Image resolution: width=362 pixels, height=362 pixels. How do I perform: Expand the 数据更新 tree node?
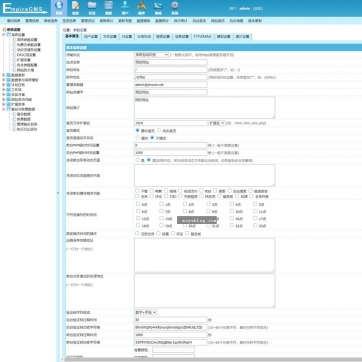pyautogui.click(x=4, y=75)
